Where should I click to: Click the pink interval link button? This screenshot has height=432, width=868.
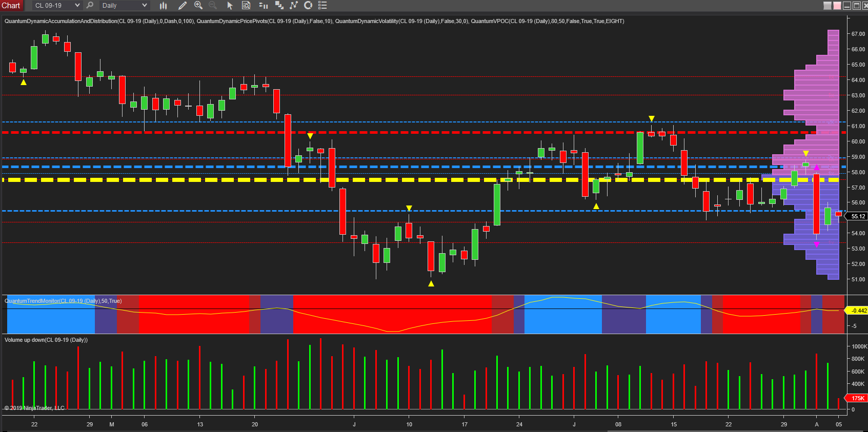point(837,6)
